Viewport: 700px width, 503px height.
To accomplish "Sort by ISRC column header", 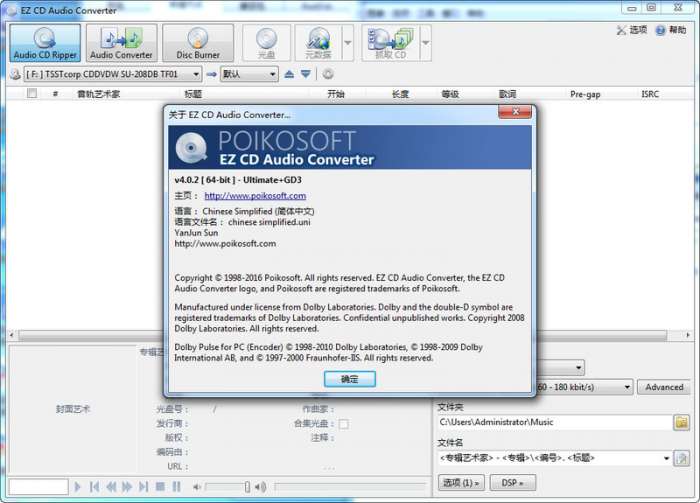I will (650, 94).
